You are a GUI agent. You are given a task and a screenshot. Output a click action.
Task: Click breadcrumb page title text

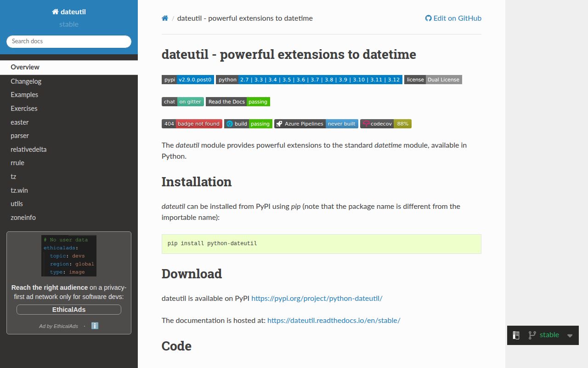click(x=245, y=18)
